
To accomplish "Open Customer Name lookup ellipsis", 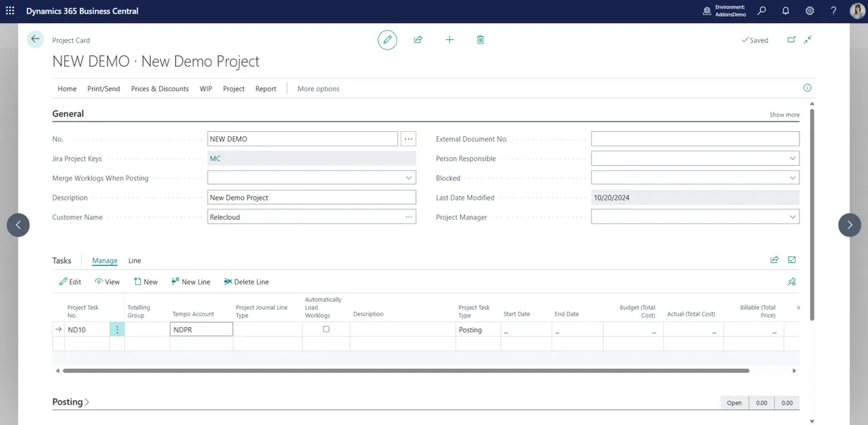I will pos(409,216).
